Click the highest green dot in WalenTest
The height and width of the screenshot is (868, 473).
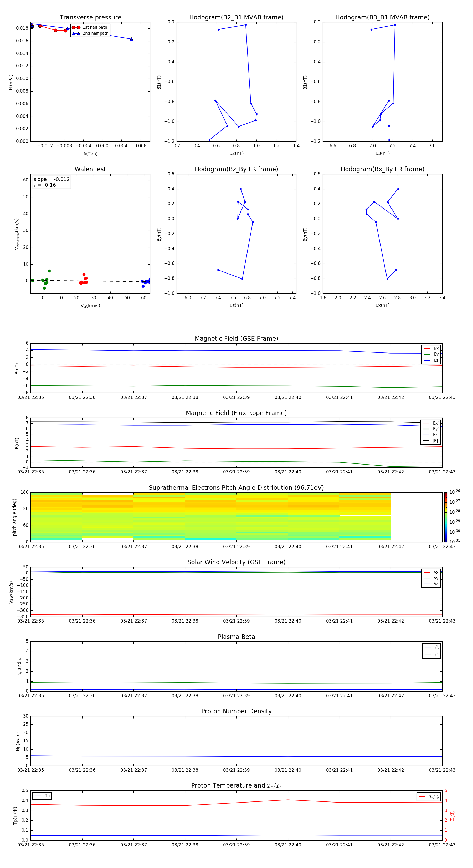[49, 271]
